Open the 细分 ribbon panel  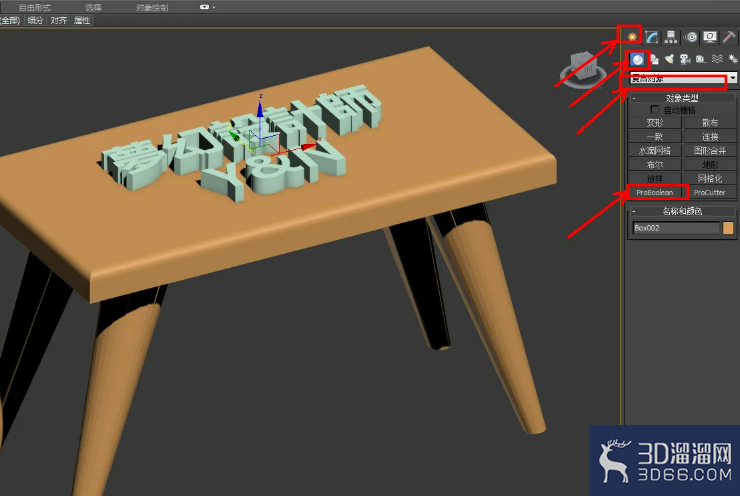pos(35,20)
